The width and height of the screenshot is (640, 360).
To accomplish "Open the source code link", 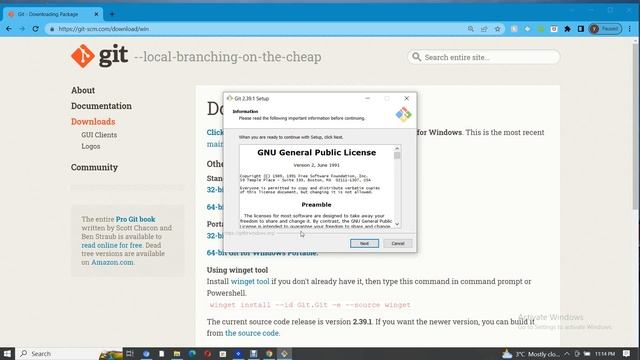I will [x=252, y=333].
